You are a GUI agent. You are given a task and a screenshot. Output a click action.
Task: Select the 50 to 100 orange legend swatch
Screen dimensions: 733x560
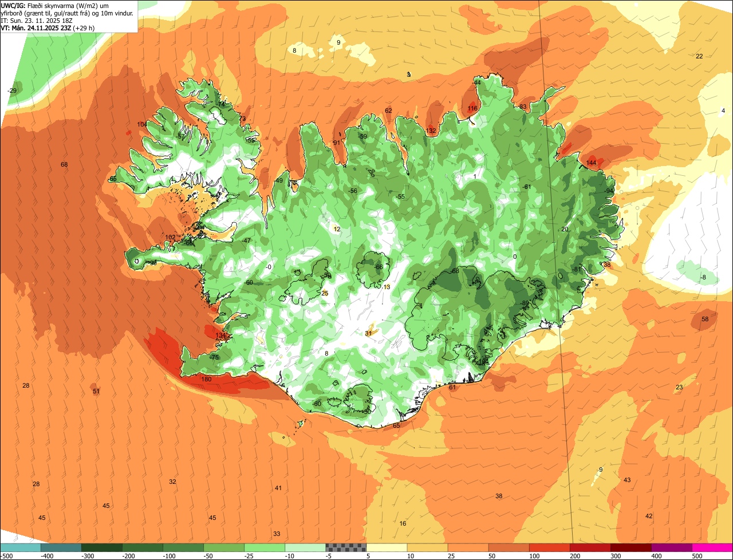coord(509,547)
